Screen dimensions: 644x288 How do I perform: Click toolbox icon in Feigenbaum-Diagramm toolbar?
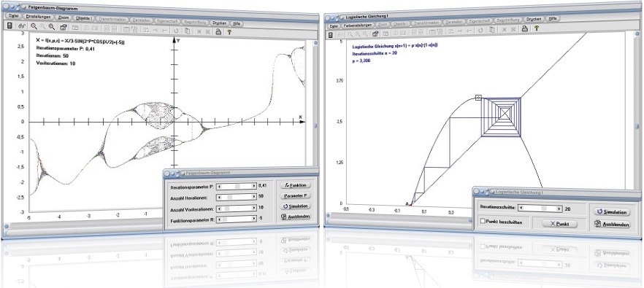[x=64, y=28]
